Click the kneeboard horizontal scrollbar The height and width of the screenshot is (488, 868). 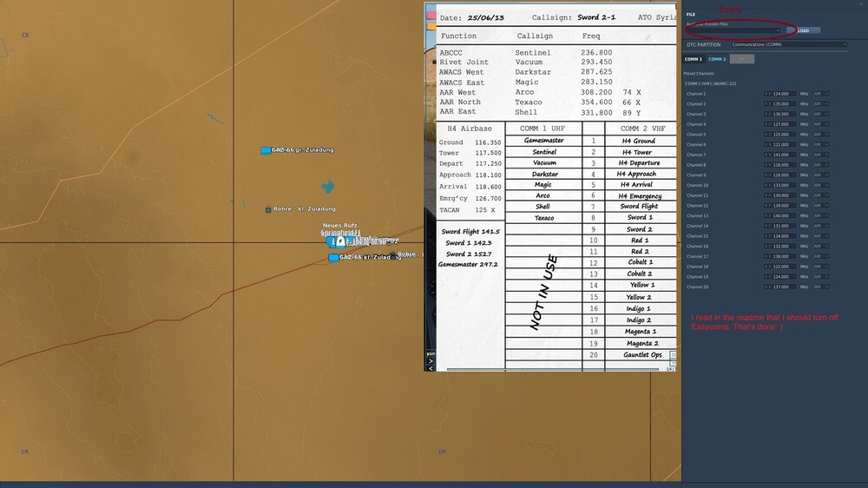pyautogui.click(x=552, y=369)
